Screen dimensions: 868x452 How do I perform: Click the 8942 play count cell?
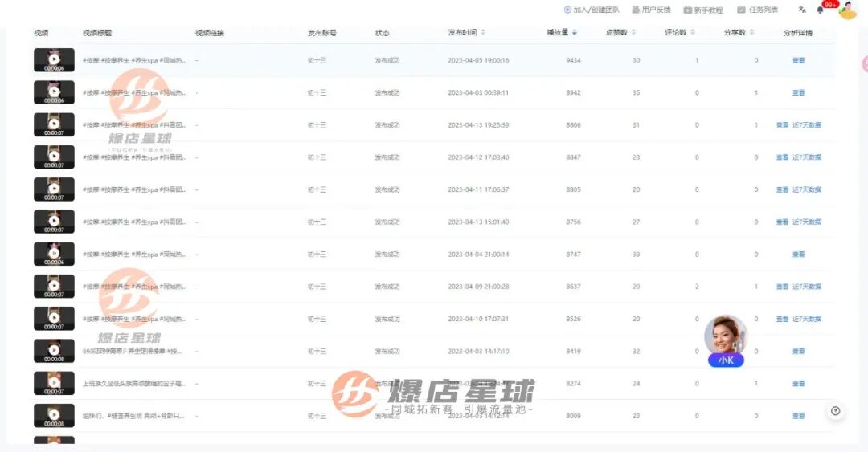coord(574,92)
